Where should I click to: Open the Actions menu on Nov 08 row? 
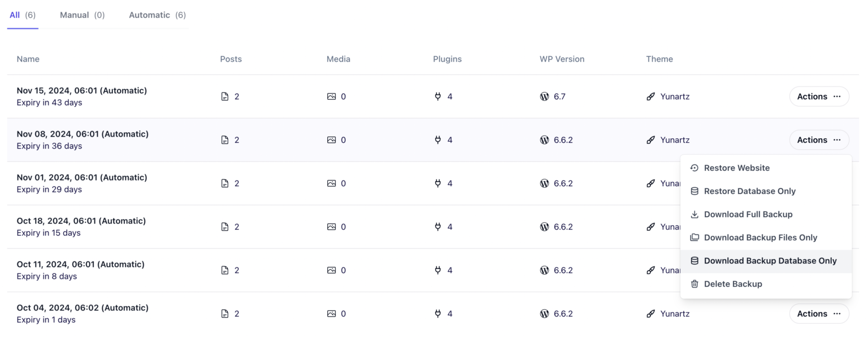pyautogui.click(x=818, y=139)
